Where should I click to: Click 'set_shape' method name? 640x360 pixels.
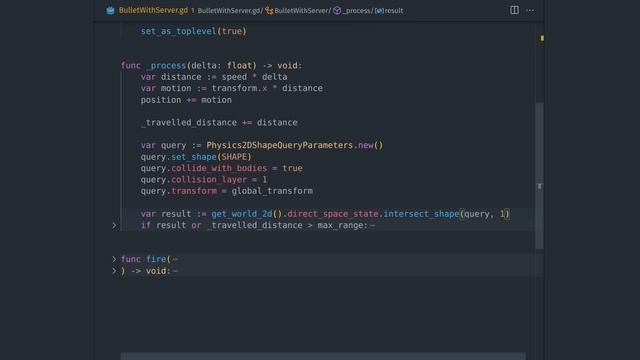[193, 157]
